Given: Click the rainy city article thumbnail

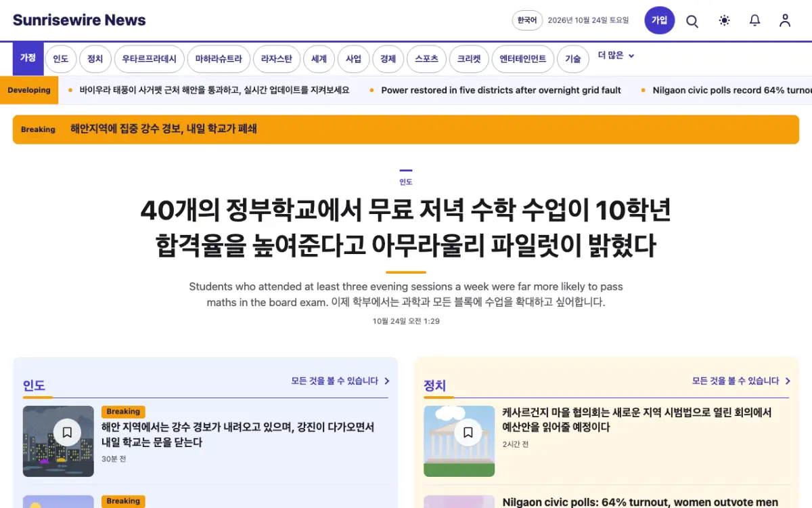Looking at the screenshot, I should tap(58, 441).
